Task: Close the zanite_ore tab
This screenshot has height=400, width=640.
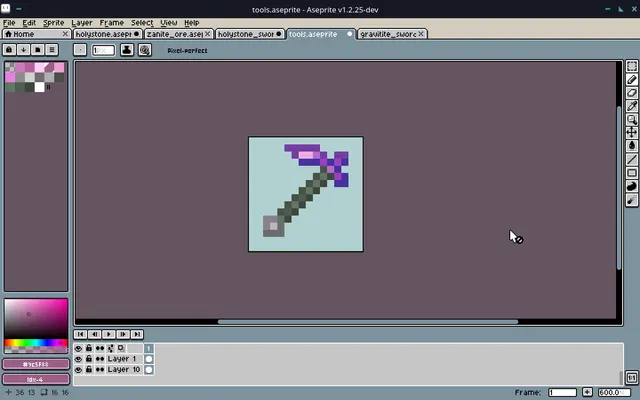Action: pos(207,34)
